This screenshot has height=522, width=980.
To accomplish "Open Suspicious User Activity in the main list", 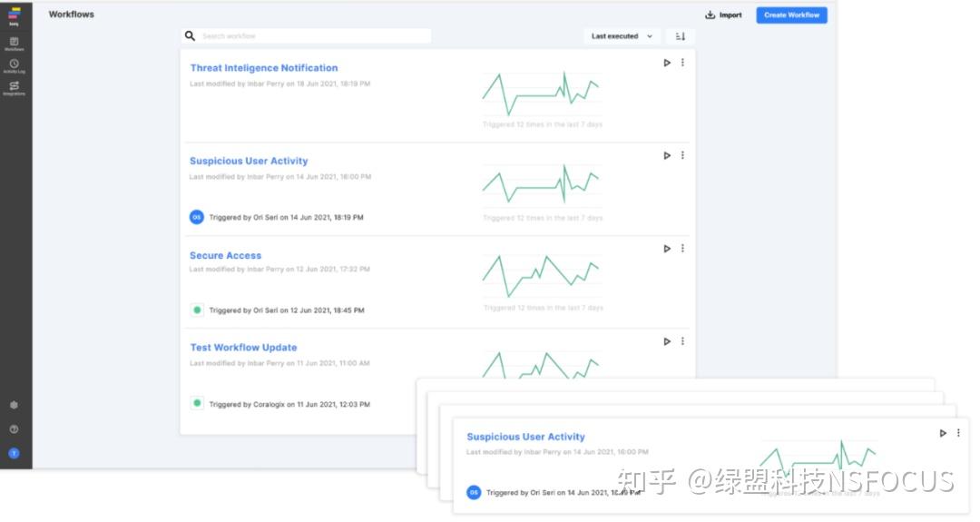I will click(x=249, y=161).
